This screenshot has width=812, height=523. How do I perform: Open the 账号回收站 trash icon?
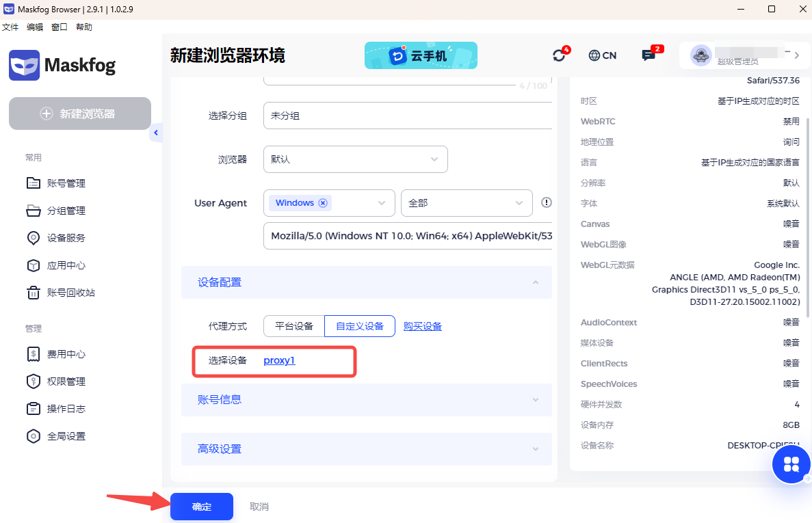[33, 293]
